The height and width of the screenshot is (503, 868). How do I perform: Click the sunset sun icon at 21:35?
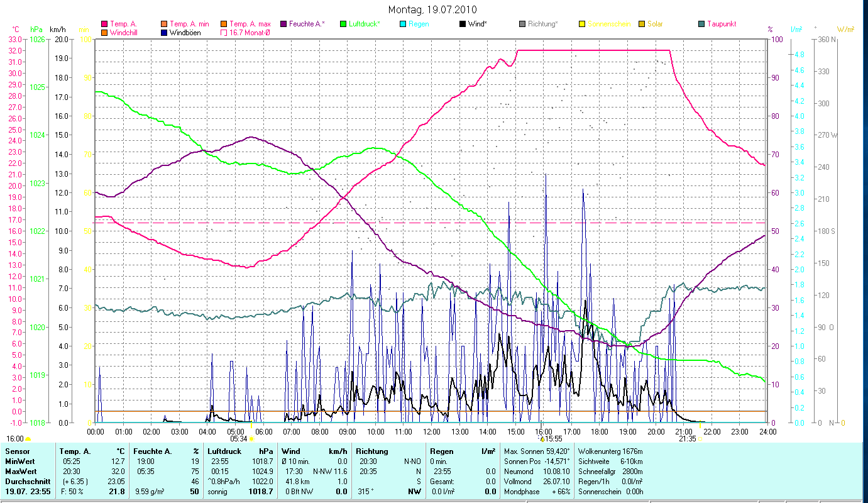click(700, 439)
